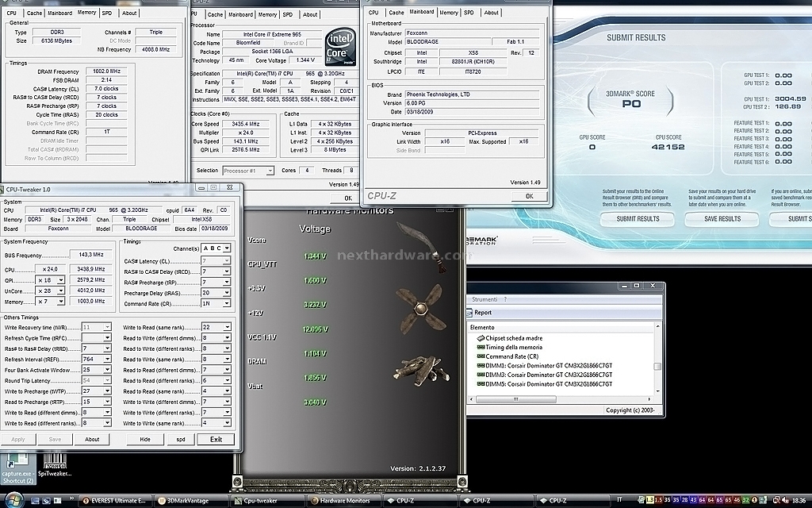This screenshot has height=508, width=812.
Task: Click OK in the Mainboard CPU-Z window
Action: coord(529,196)
